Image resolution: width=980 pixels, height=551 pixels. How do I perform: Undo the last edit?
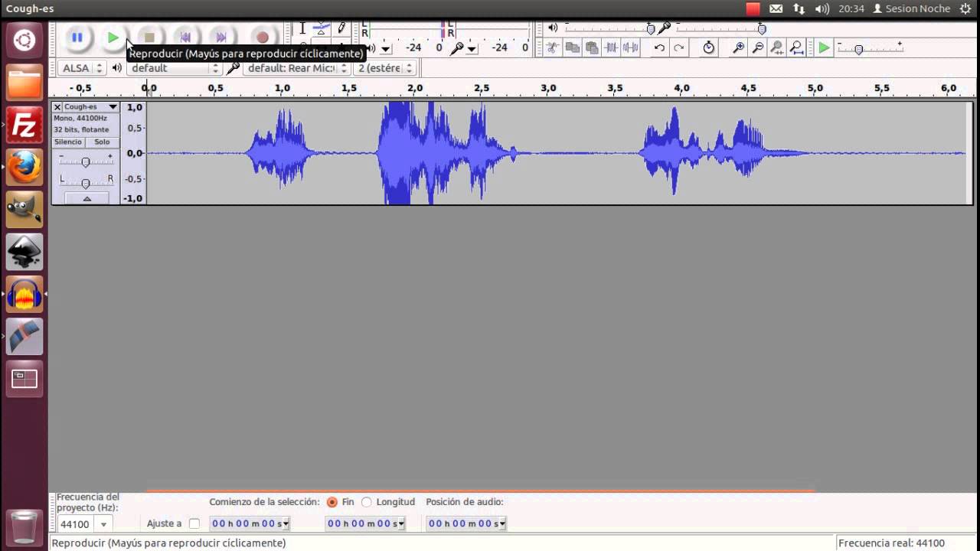(659, 47)
